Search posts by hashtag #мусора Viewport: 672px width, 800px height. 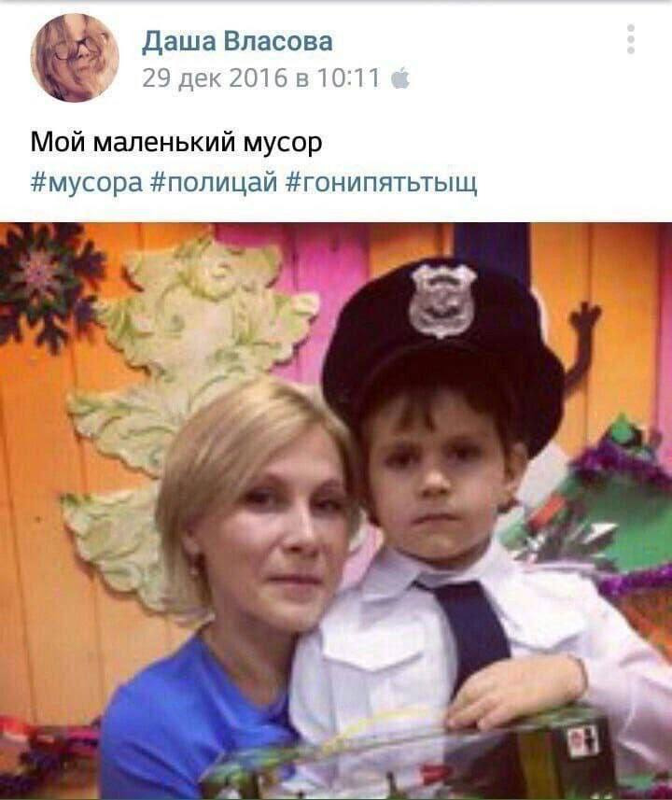point(86,182)
